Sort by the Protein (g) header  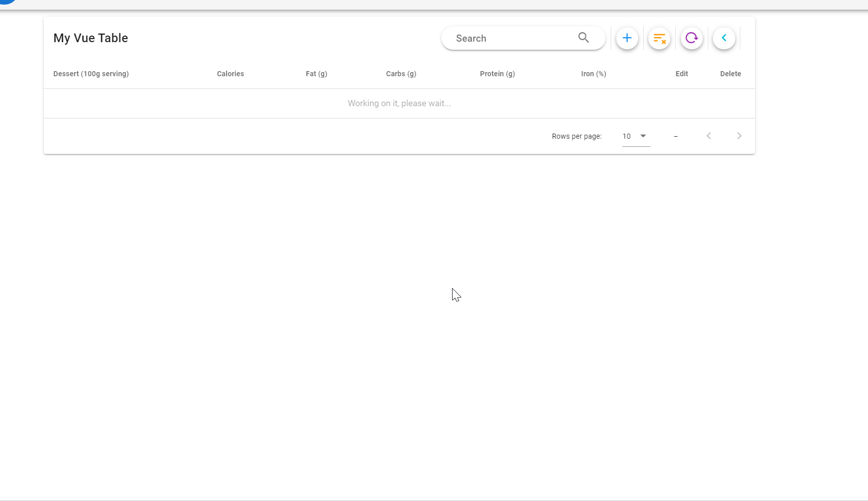tap(497, 74)
